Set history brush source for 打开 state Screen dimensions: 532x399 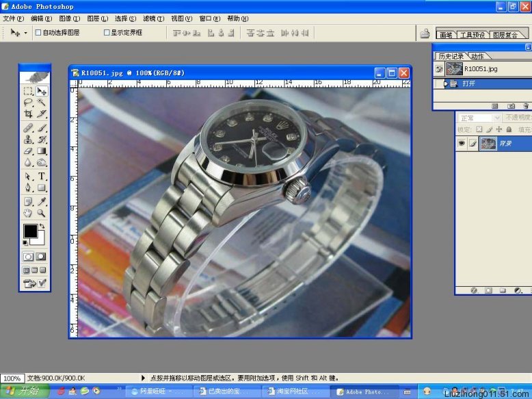point(439,83)
